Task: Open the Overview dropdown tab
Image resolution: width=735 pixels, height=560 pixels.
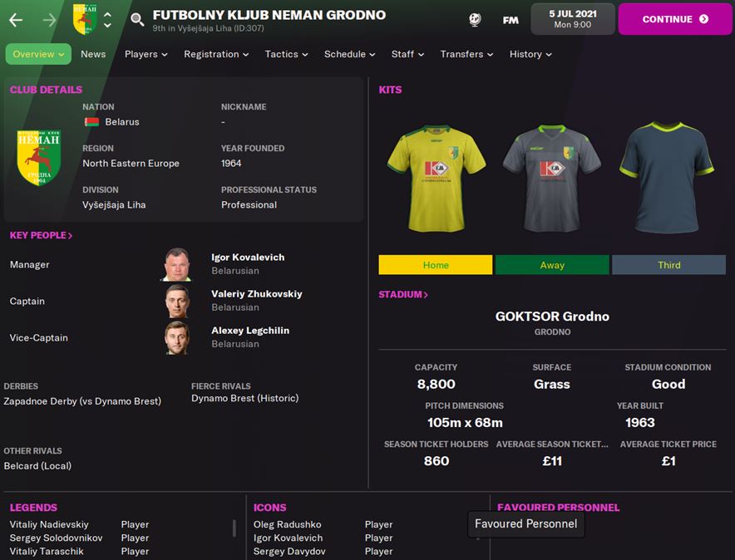Action: [38, 54]
